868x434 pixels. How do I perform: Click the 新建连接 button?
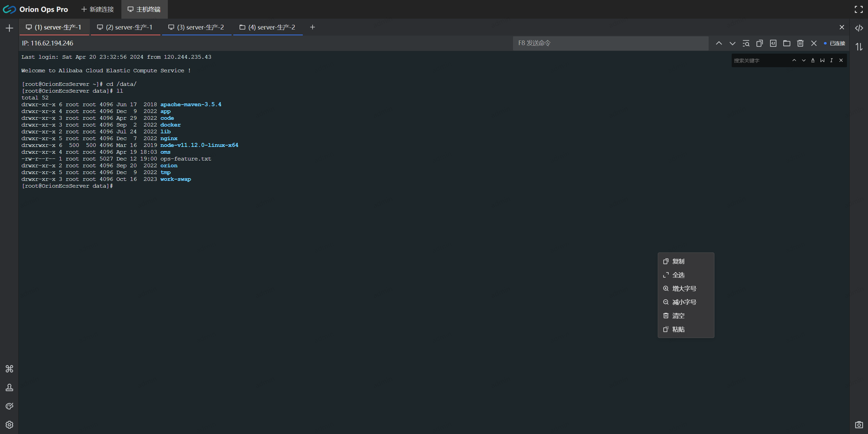pyautogui.click(x=98, y=10)
